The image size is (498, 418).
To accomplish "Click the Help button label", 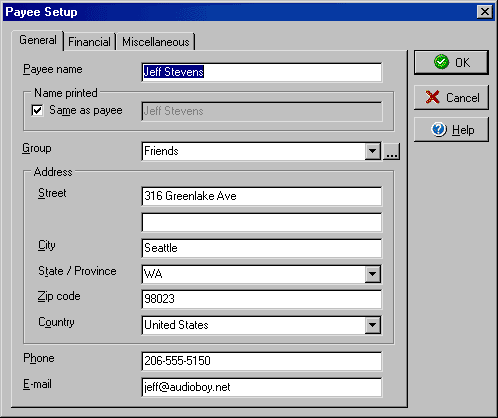I will coord(463,130).
